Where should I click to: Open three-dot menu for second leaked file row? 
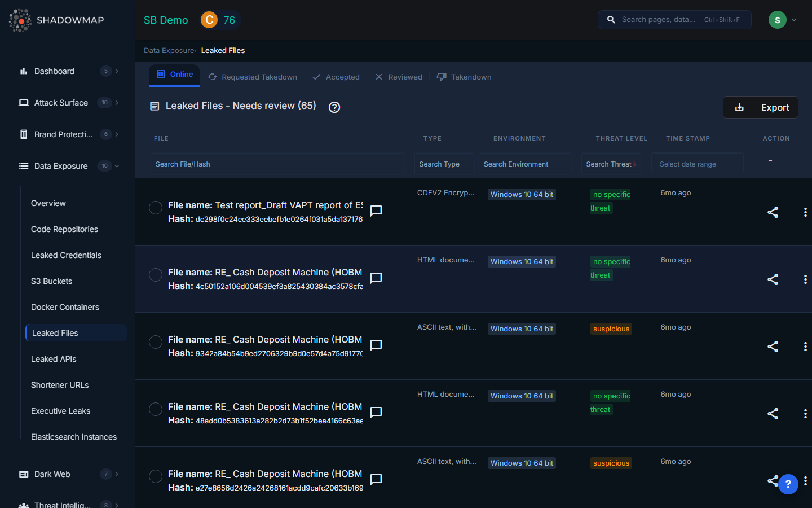point(805,279)
